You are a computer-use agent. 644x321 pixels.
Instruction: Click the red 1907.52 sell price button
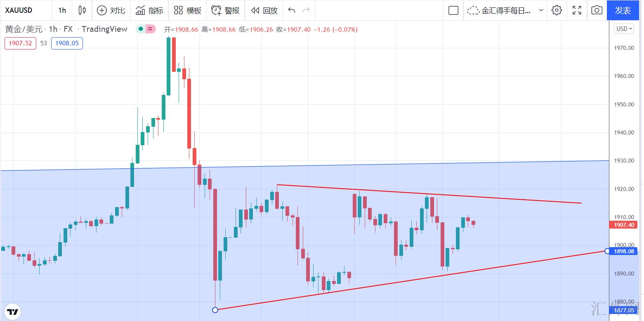[20, 43]
